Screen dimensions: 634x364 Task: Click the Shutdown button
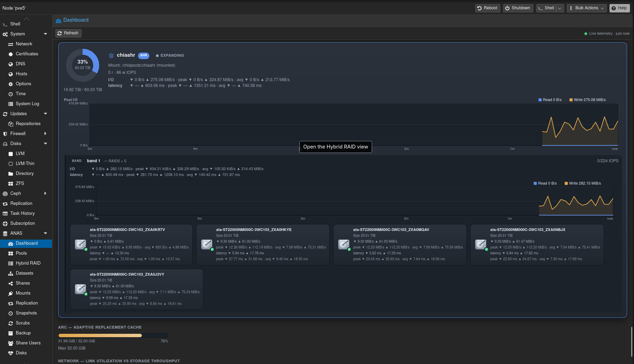518,8
